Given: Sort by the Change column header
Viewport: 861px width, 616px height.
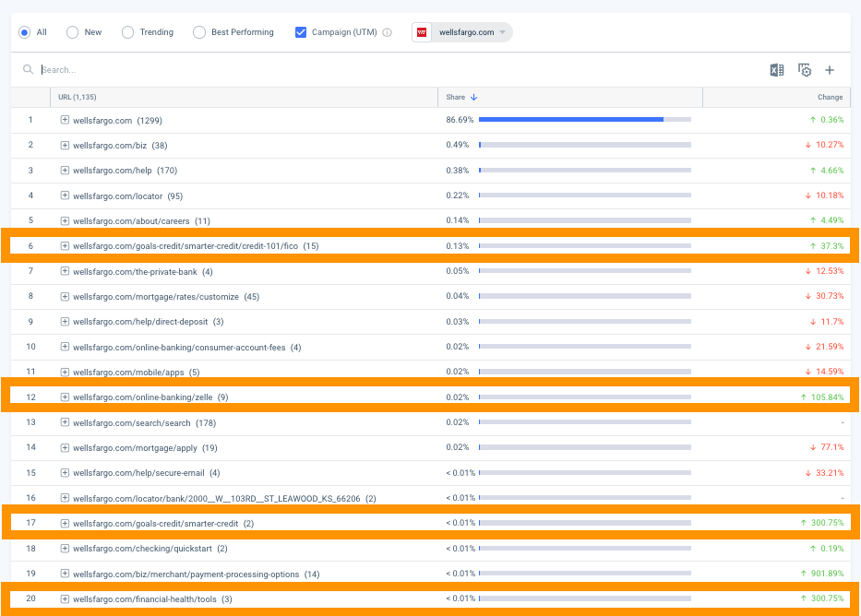Looking at the screenshot, I should click(x=830, y=97).
